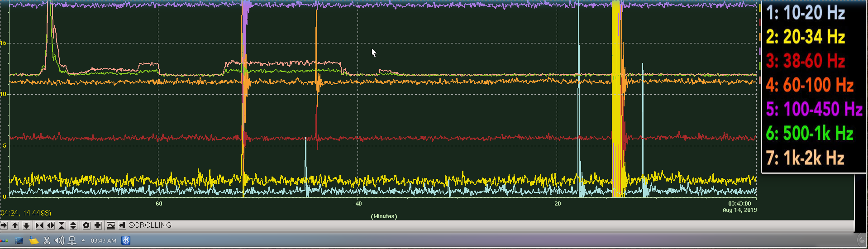The height and width of the screenshot is (249, 868).
Task: Click the -40 minute axis label
Action: point(358,204)
